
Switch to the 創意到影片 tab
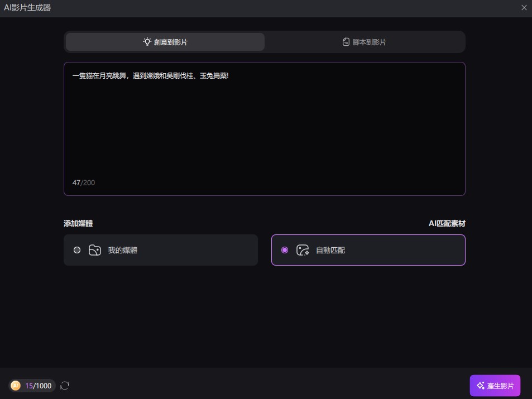pos(165,42)
